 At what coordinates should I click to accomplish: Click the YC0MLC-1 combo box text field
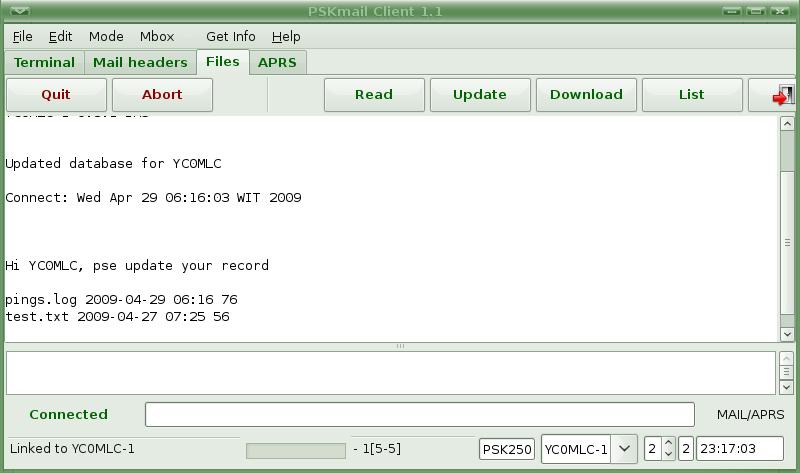coord(576,449)
